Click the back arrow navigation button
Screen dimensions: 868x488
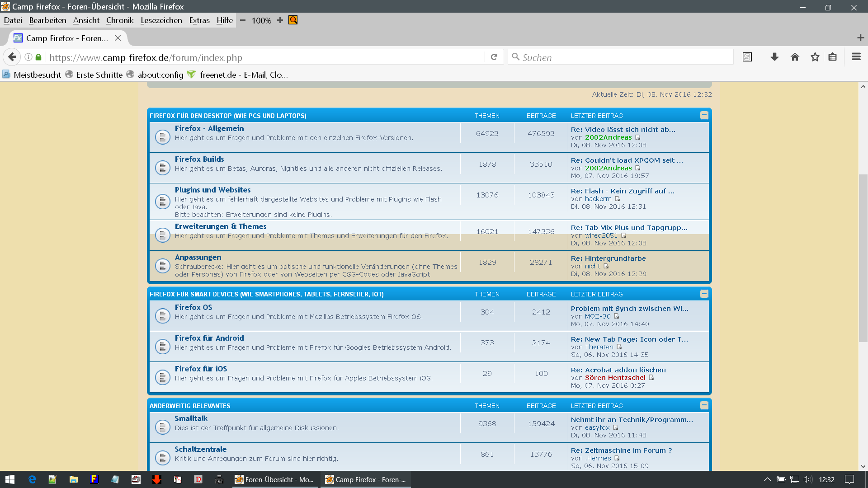click(12, 57)
